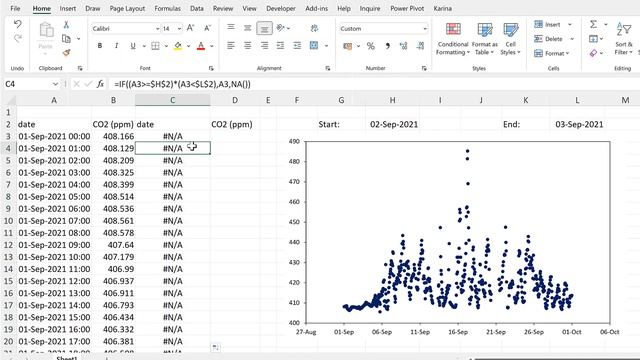Expand the Name Box dropdown arrow

tap(55, 84)
